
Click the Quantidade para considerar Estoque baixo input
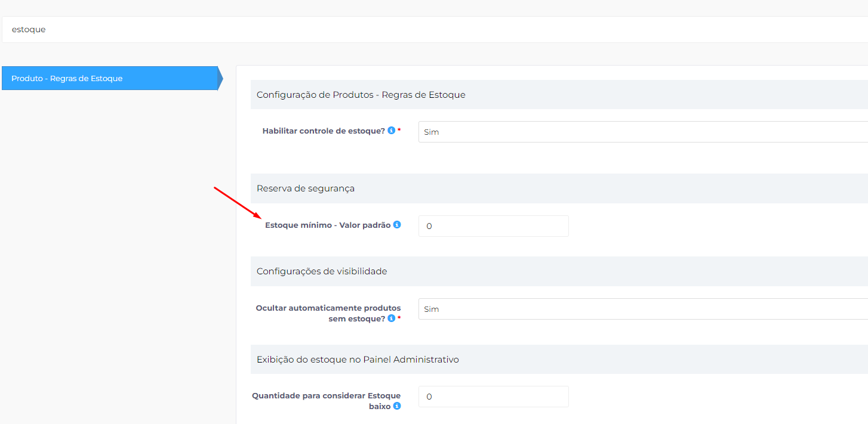(x=494, y=397)
